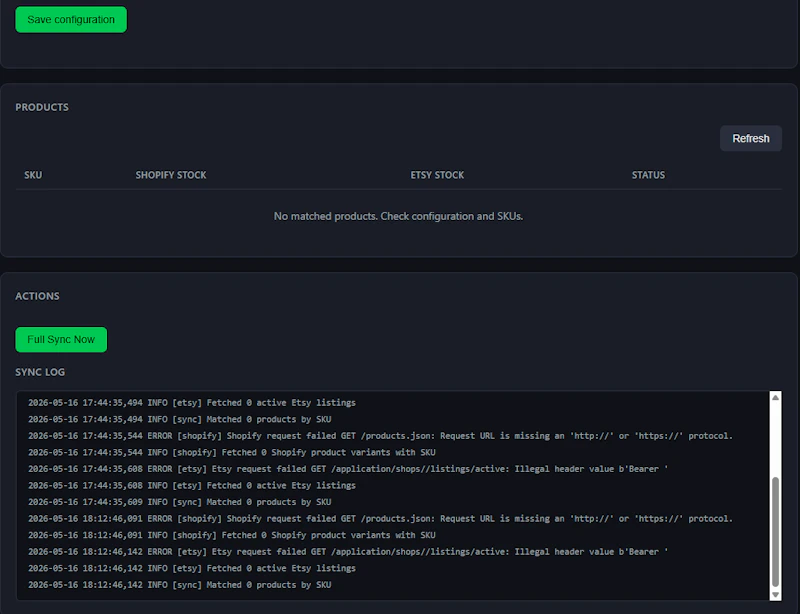
Task: Click the 'No matched products' message
Action: (398, 216)
